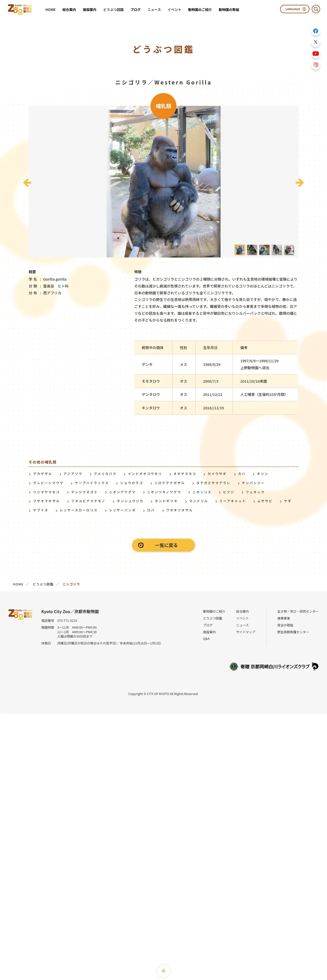Click the scroll-to-top triangle icon

tap(163, 971)
